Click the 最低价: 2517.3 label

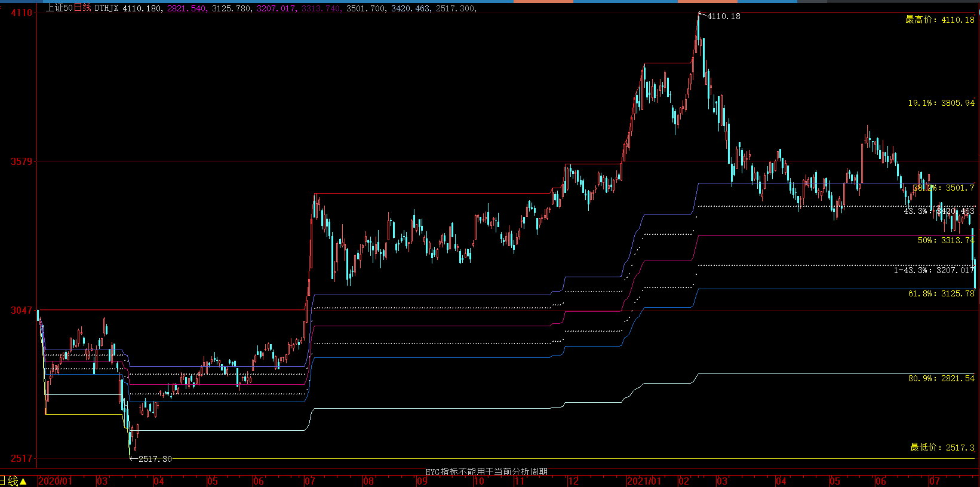point(942,448)
